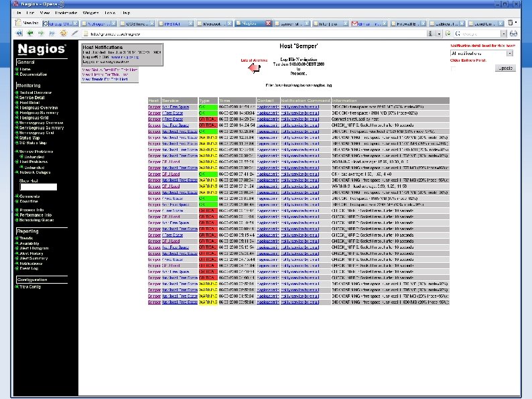
Task: Open the closed tabs trash can
Action: click(511, 23)
